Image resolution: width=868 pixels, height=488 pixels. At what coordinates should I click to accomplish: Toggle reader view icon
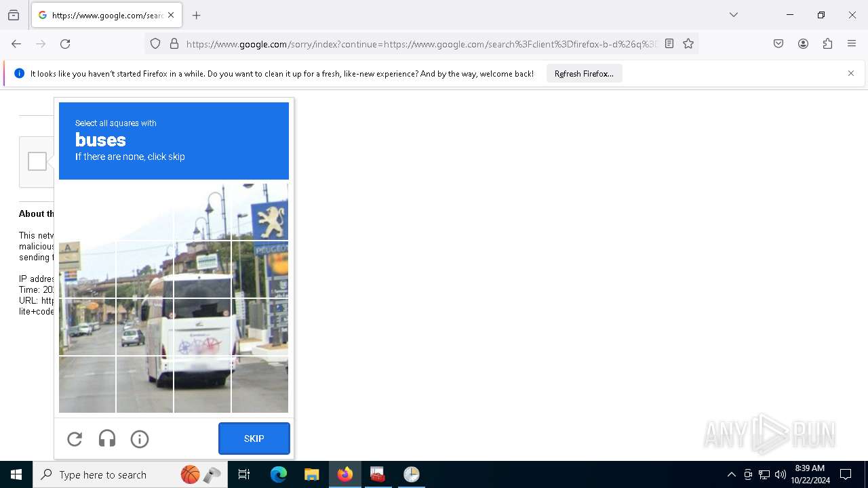[x=669, y=43]
